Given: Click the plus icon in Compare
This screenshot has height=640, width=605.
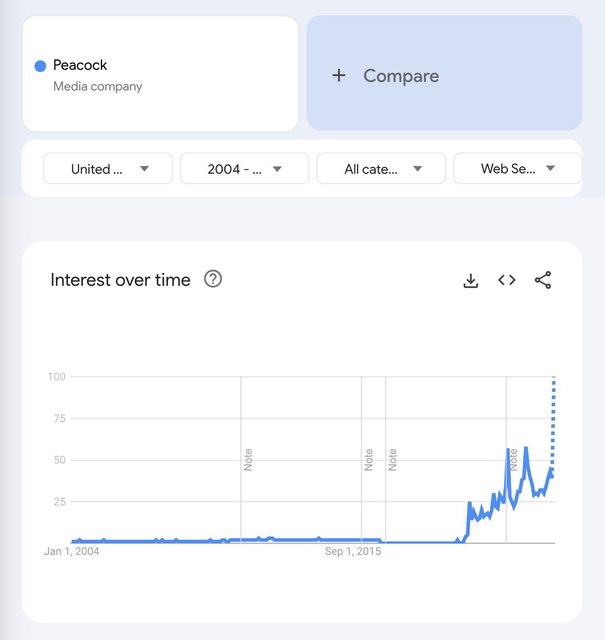Looking at the screenshot, I should 339,76.
